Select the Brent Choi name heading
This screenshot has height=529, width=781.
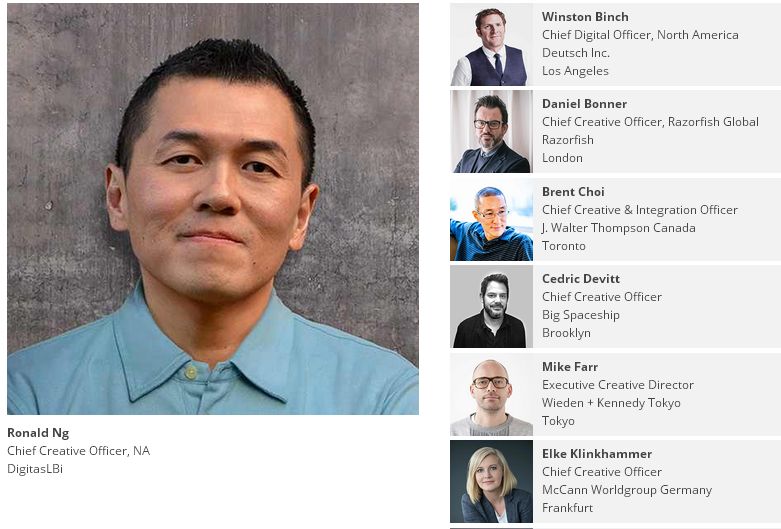point(573,192)
